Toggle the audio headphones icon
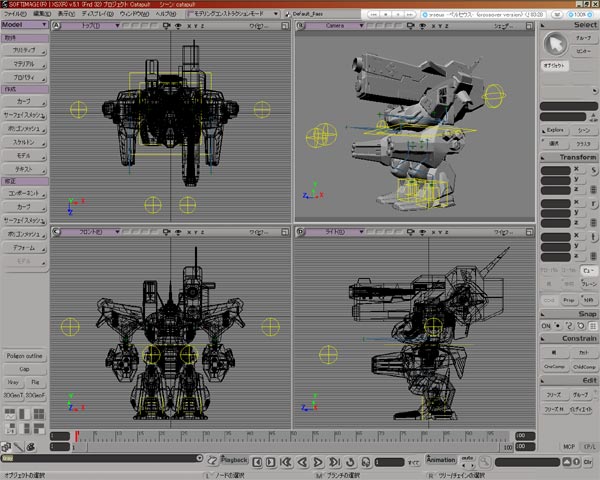600x480 pixels. [366, 462]
